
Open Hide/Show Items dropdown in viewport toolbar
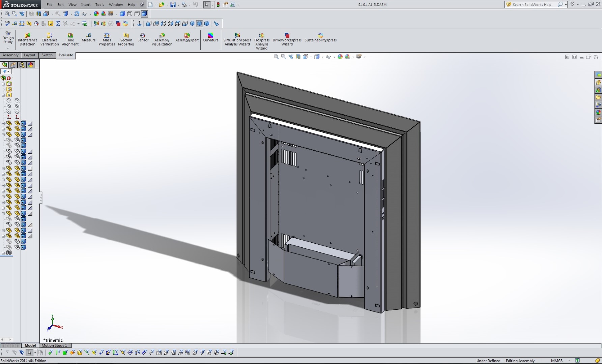[x=334, y=57]
